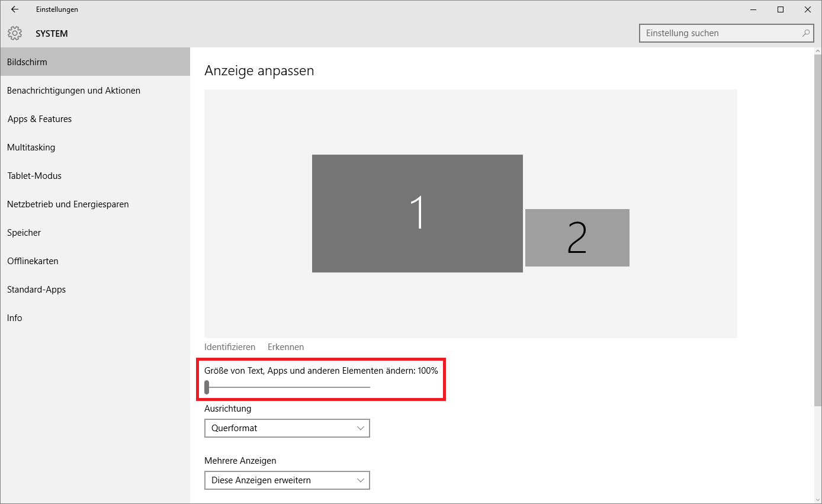Select Apps & Features in sidebar
The width and height of the screenshot is (822, 504).
(95, 119)
